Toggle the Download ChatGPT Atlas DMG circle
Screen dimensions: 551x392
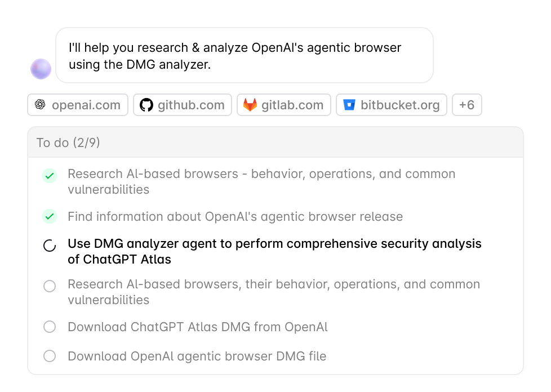tap(50, 327)
